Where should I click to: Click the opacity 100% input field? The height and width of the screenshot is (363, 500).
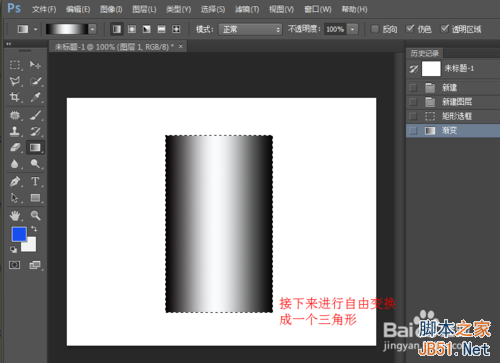point(335,29)
